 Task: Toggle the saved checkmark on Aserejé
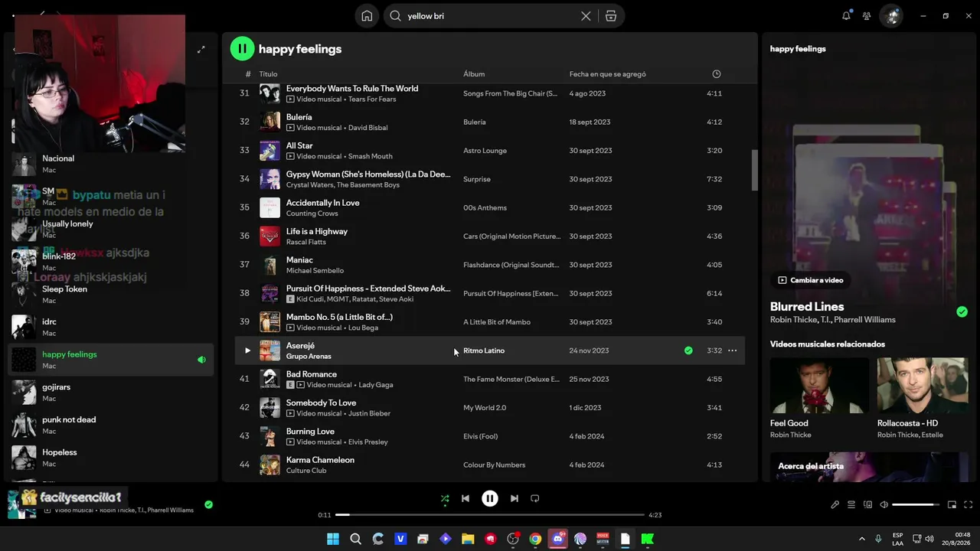(x=688, y=350)
